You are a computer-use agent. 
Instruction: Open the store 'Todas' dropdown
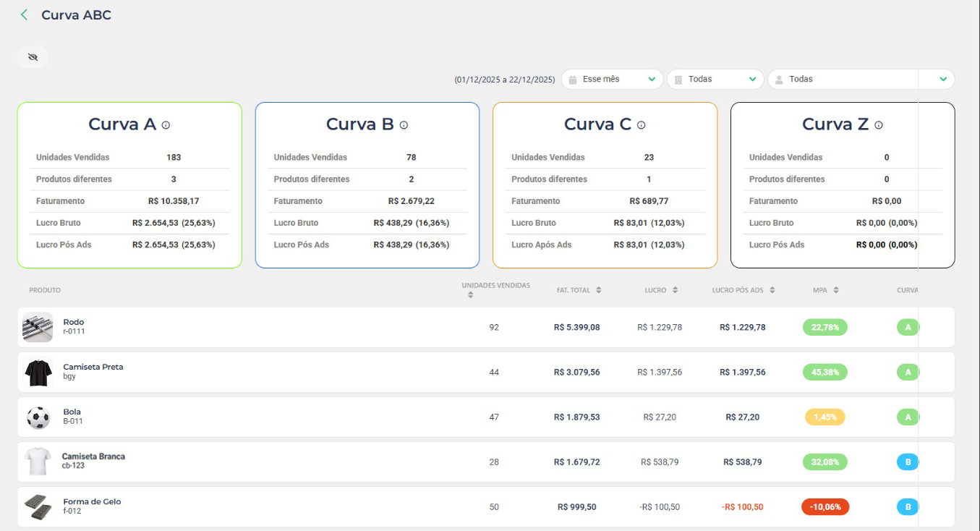(x=715, y=79)
